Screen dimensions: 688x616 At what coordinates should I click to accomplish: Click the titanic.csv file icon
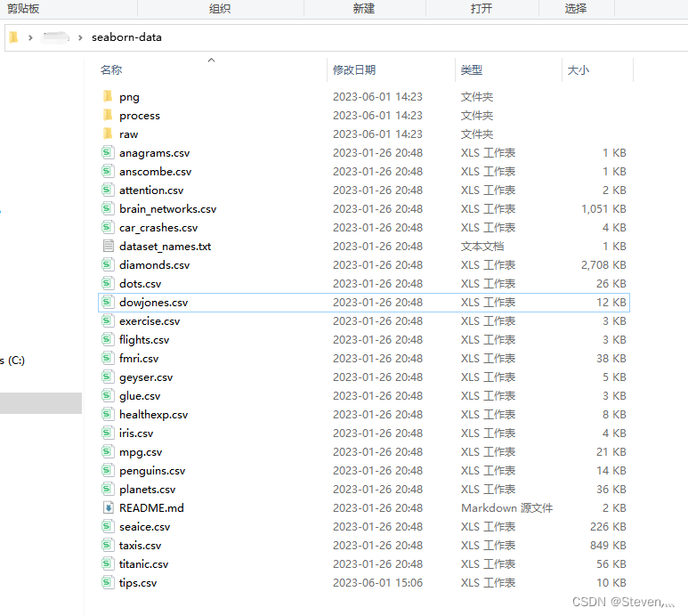pyautogui.click(x=108, y=563)
